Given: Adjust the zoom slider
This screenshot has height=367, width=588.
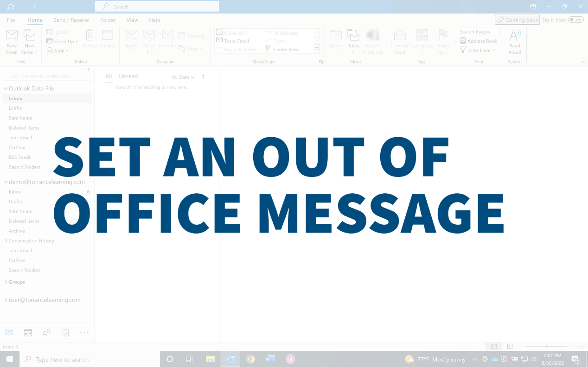Looking at the screenshot, I should [x=546, y=347].
